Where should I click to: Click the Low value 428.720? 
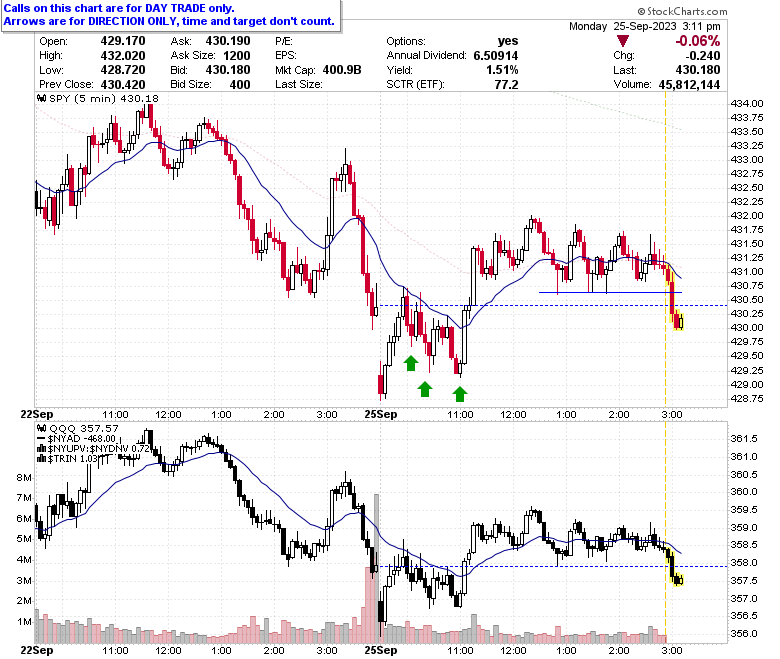(x=123, y=70)
